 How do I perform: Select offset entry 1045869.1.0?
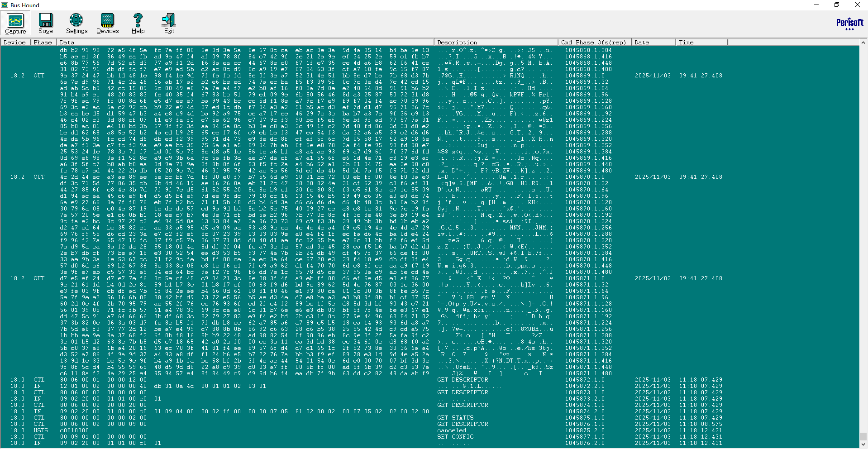tap(585, 76)
